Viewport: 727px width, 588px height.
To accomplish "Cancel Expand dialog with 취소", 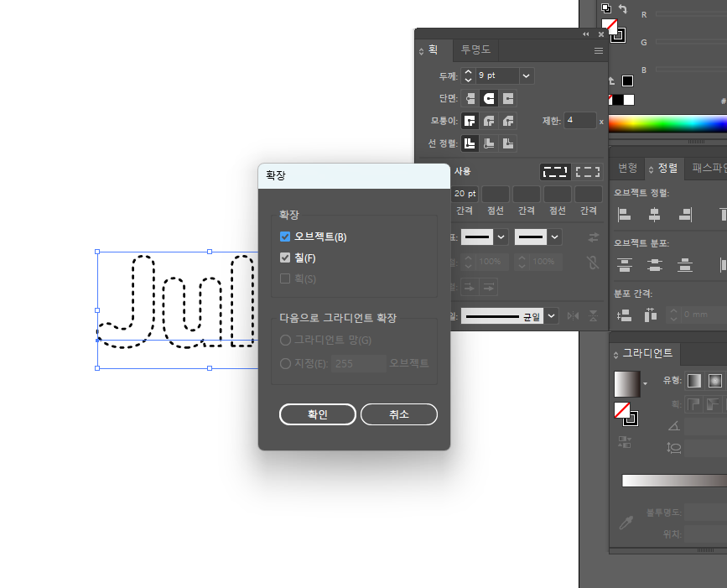I will coord(399,414).
